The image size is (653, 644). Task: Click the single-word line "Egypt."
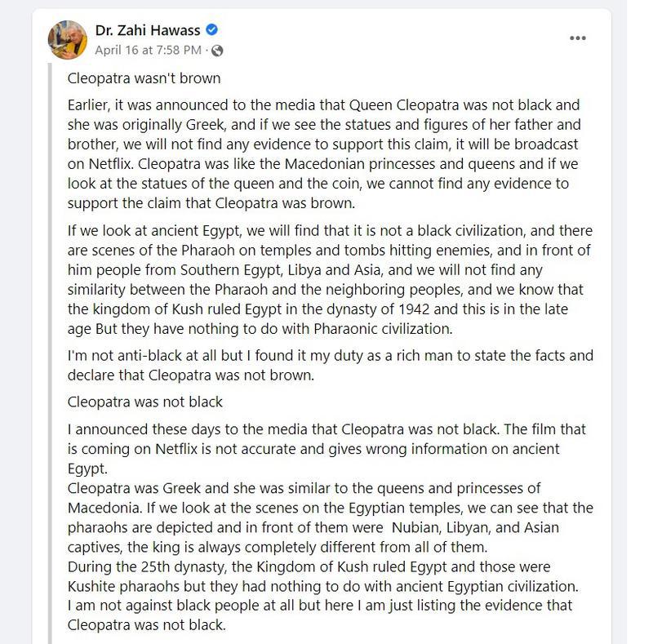[x=87, y=469]
